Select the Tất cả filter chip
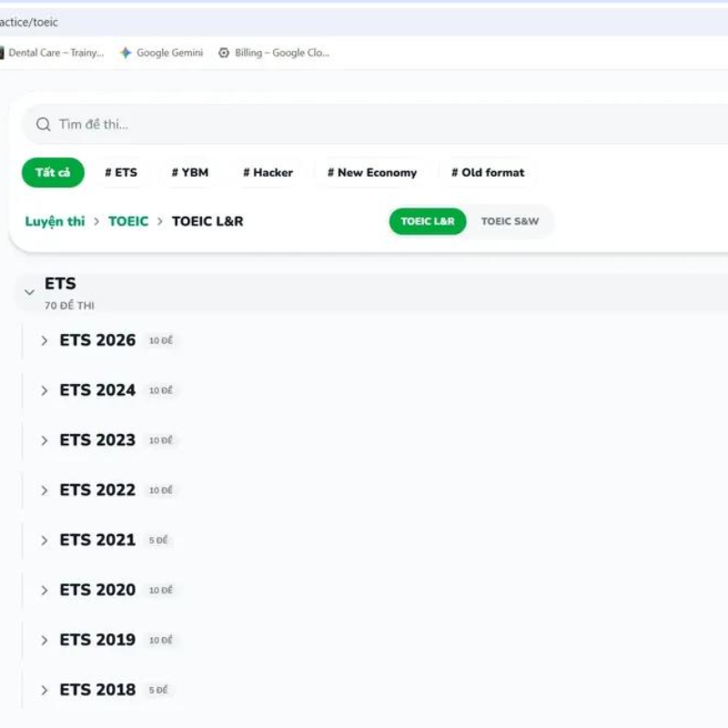Screen dimensions: 728x728 tap(53, 173)
